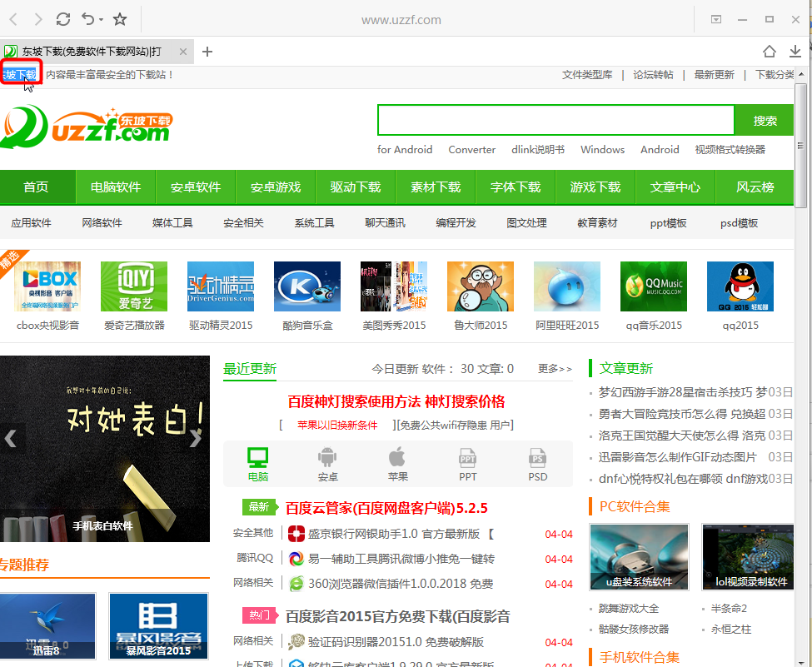Show the next slide in the banner carousel
Screen dimensions: 812x667
tap(196, 438)
